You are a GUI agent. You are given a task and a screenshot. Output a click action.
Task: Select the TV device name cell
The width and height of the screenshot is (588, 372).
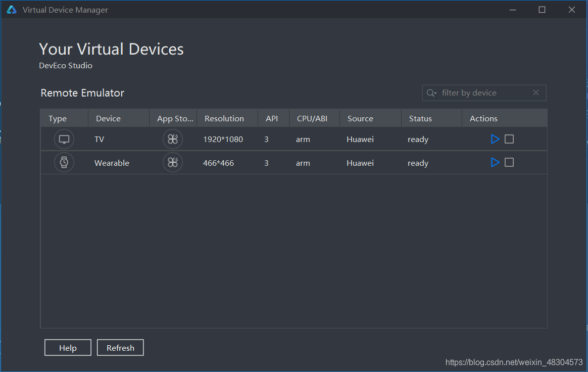point(100,139)
